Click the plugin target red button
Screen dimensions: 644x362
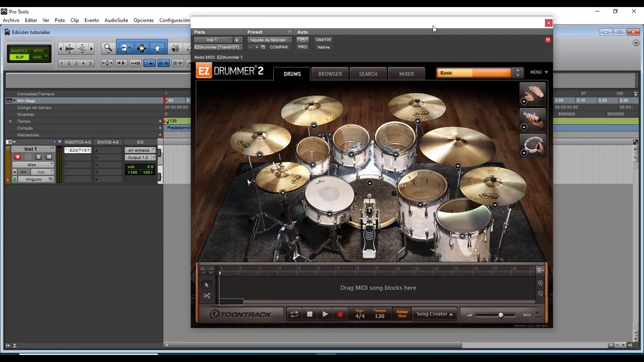click(548, 40)
